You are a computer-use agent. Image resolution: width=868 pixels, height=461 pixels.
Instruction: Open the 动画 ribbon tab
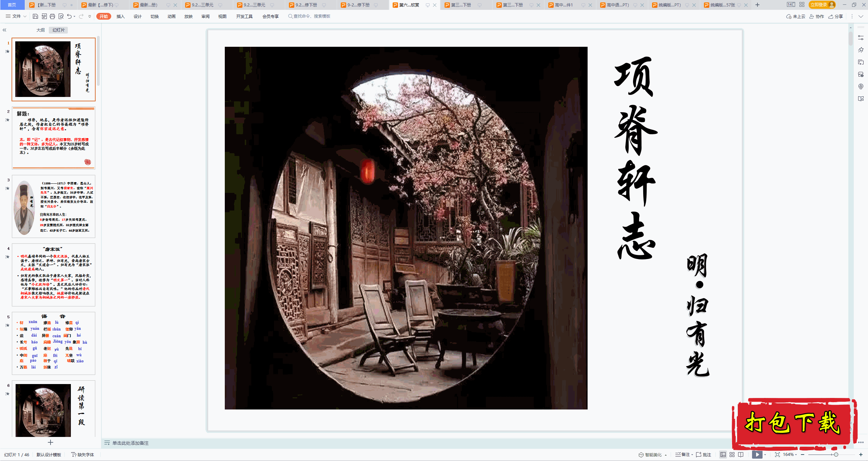pyautogui.click(x=172, y=16)
